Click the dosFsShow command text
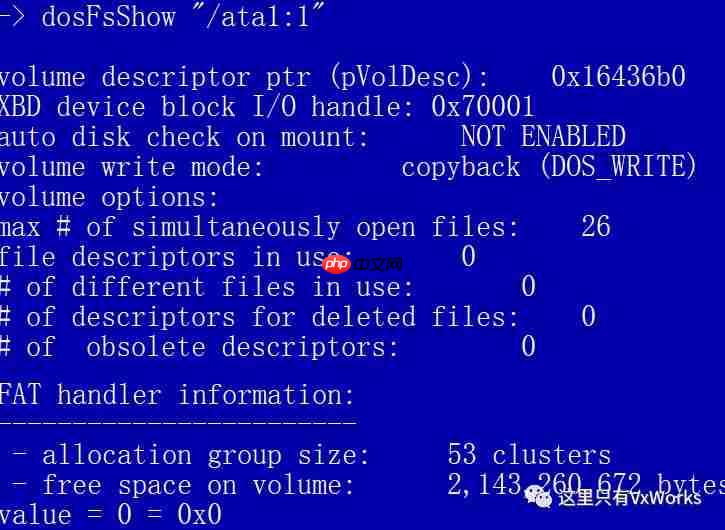Screen dimensions: 725x530 [108, 17]
